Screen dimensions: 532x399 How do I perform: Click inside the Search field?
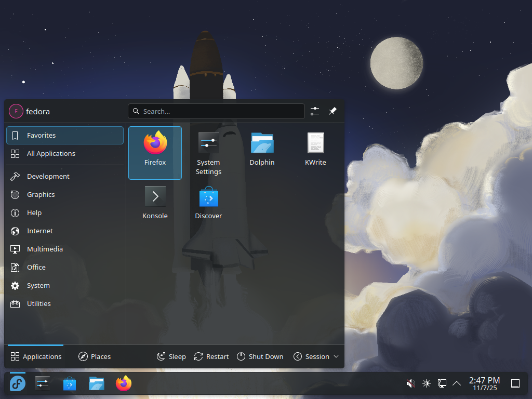[x=216, y=111]
